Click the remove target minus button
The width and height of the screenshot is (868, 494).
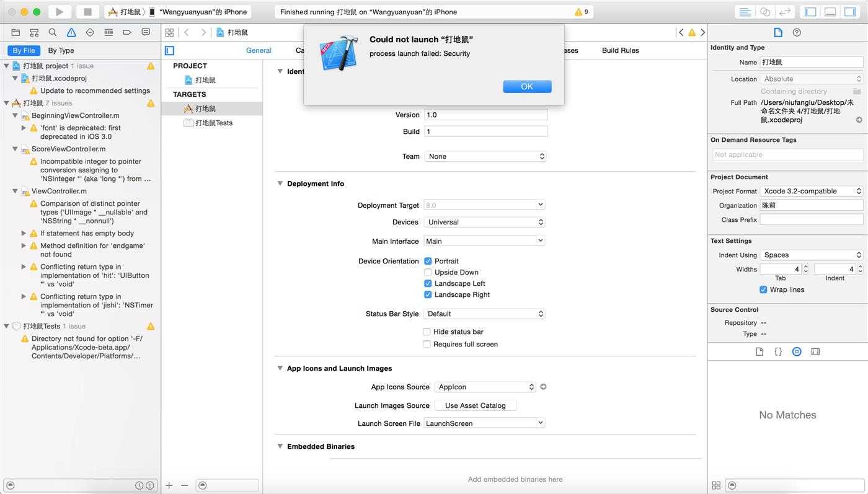(184, 485)
